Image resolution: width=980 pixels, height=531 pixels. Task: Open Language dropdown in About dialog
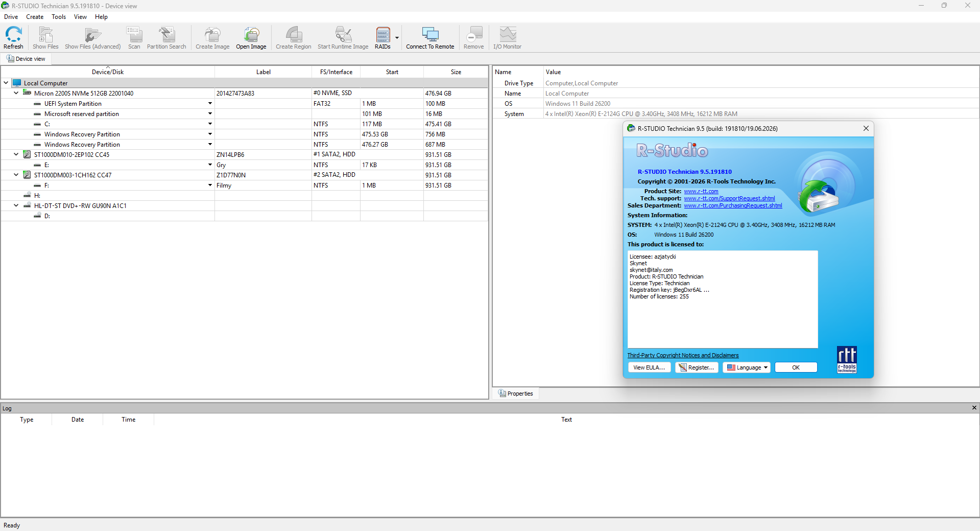747,367
